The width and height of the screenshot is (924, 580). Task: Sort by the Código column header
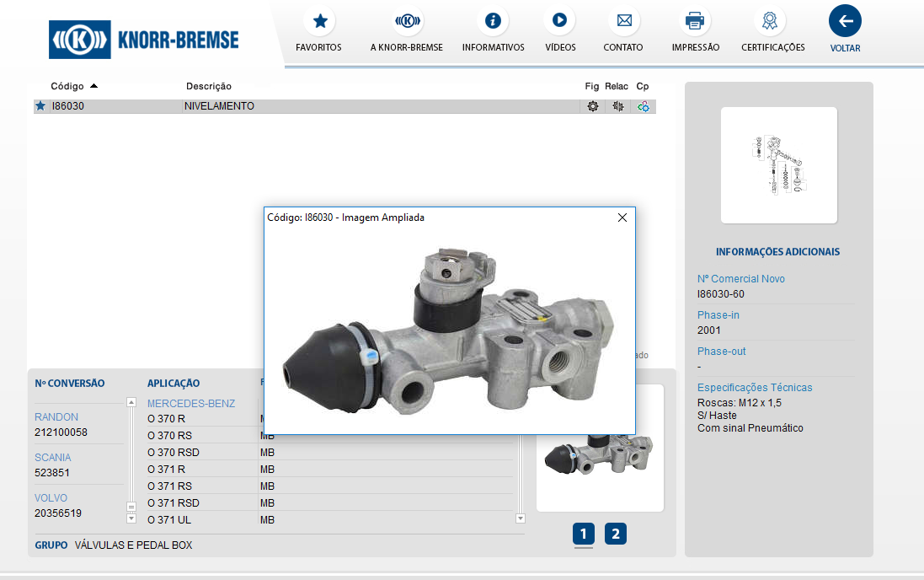pos(67,86)
